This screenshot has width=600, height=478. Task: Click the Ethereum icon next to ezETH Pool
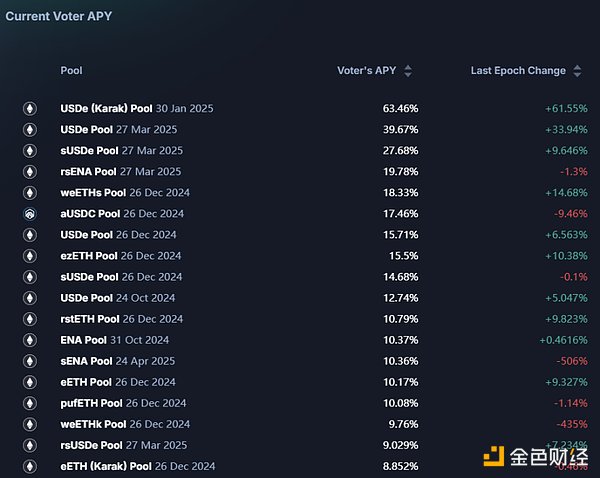(x=30, y=256)
